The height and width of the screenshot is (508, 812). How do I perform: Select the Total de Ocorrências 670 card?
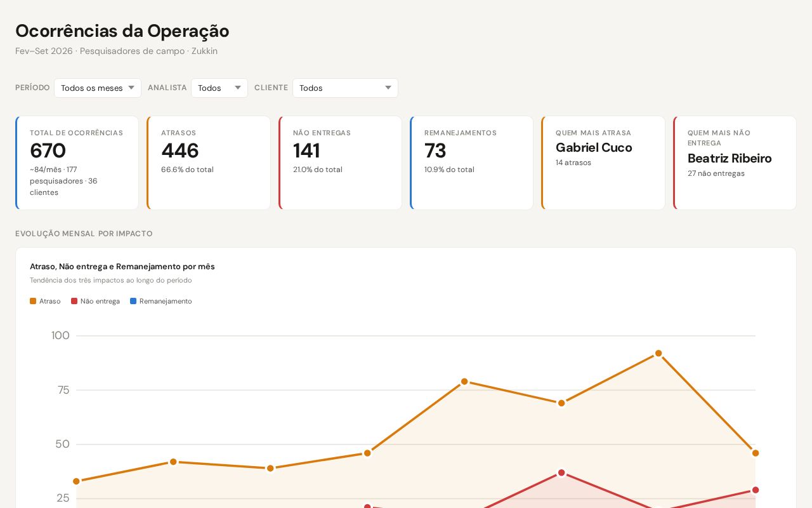click(x=77, y=163)
